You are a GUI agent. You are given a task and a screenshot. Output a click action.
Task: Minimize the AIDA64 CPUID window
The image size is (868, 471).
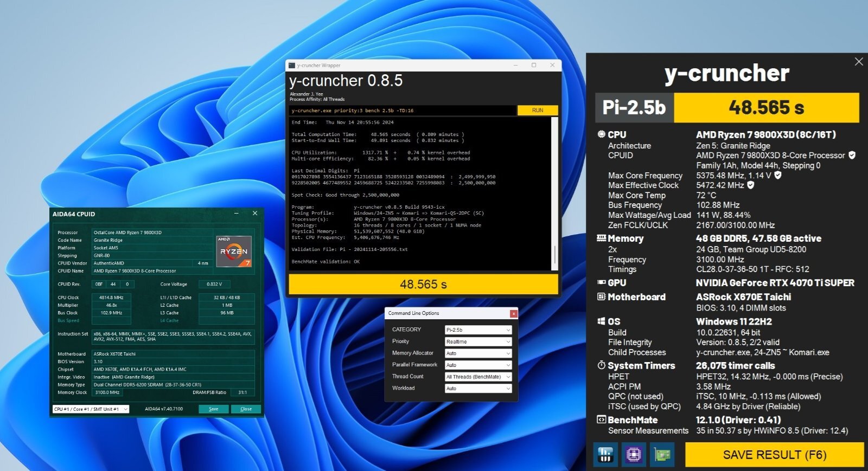[237, 214]
